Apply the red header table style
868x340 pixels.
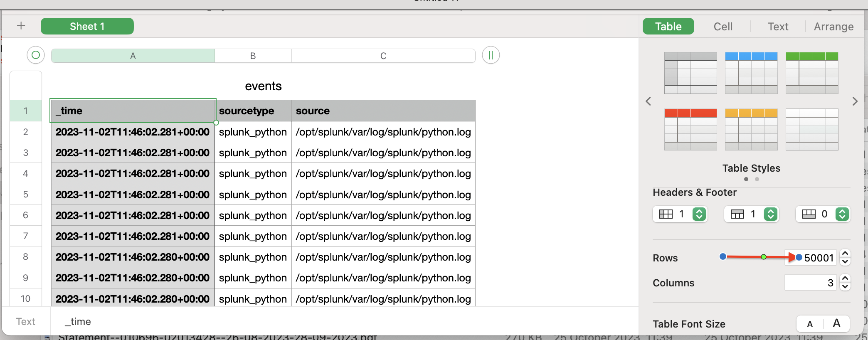tap(690, 129)
